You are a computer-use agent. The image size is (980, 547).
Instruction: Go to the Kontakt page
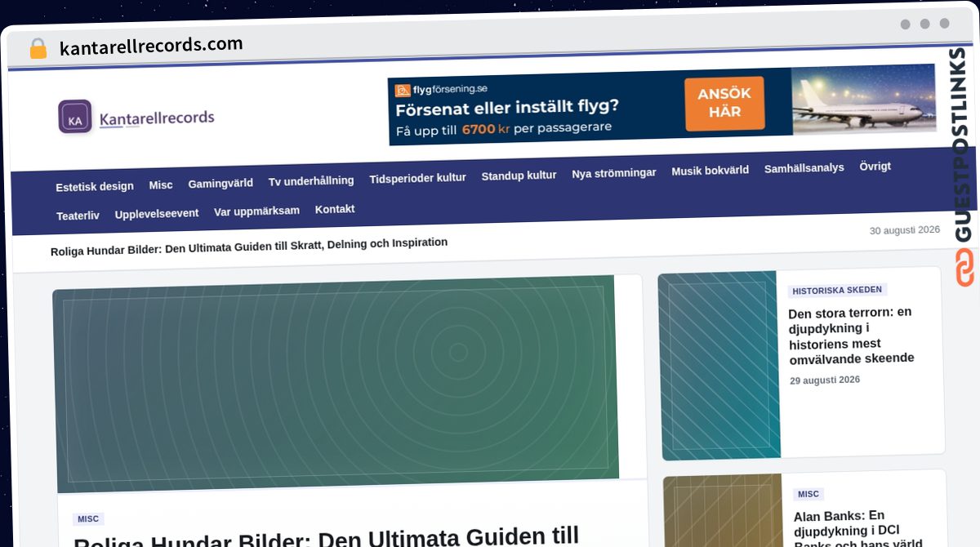335,209
